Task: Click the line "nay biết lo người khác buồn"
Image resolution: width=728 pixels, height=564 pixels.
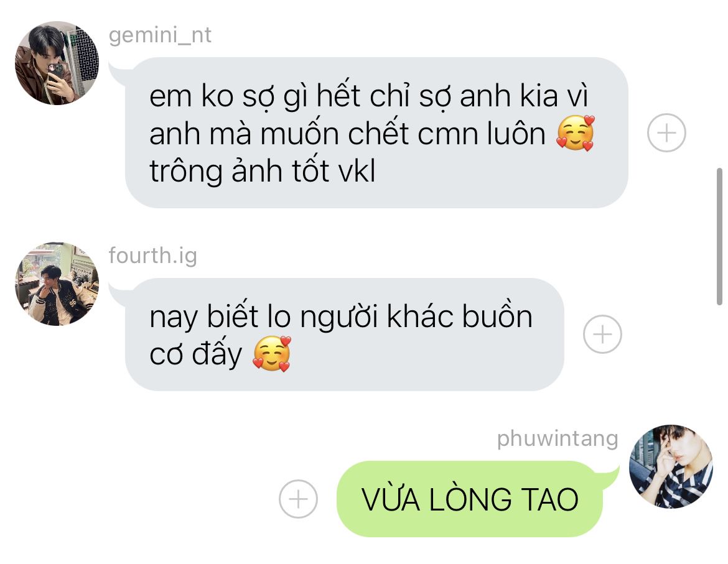Action: click(x=341, y=317)
